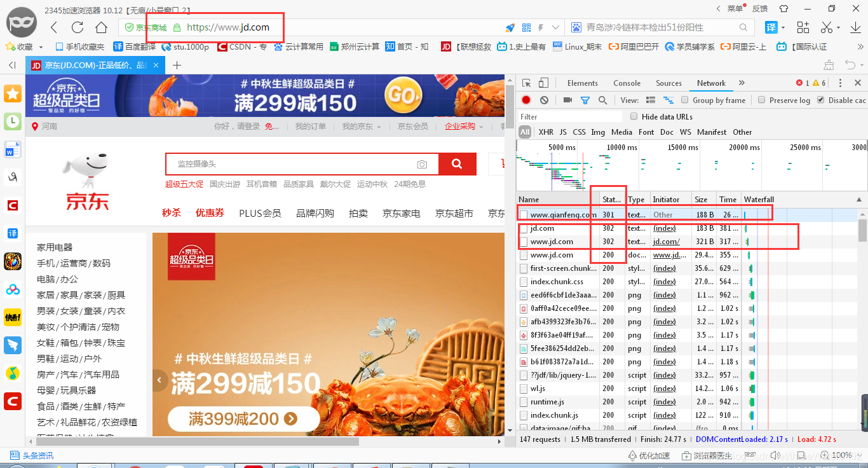The width and height of the screenshot is (868, 468).
Task: Click the lightning speed mode icon
Action: (541, 27)
